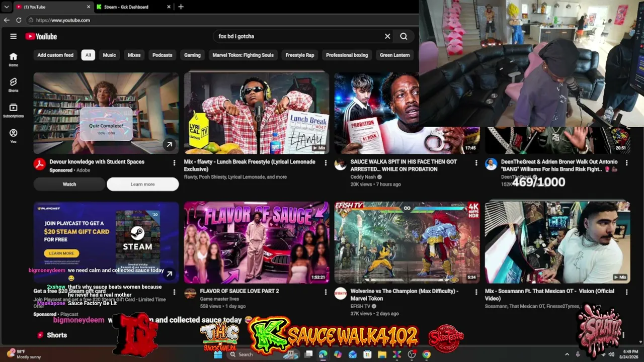Open the FLAVOR OF SAUCE LOVE PART 2 title
The image size is (644, 362).
(x=239, y=291)
